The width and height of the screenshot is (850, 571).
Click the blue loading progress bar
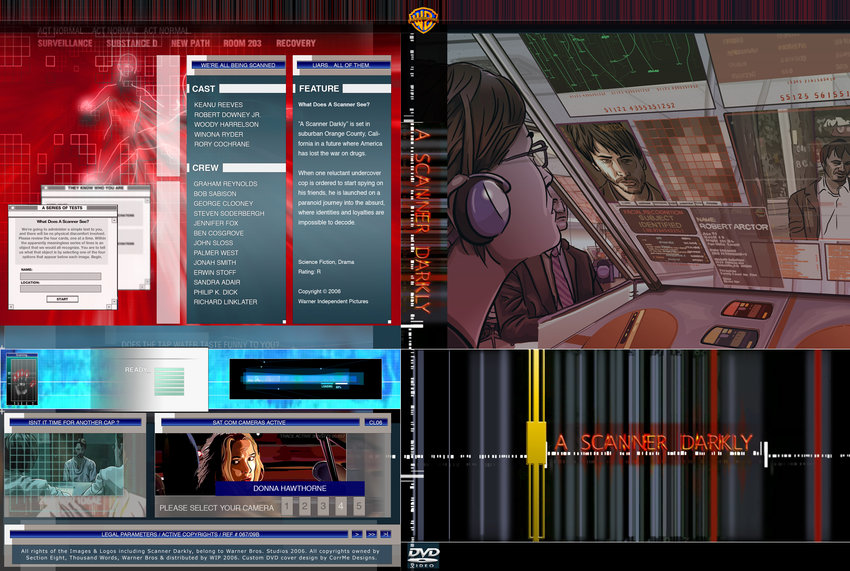(x=304, y=379)
